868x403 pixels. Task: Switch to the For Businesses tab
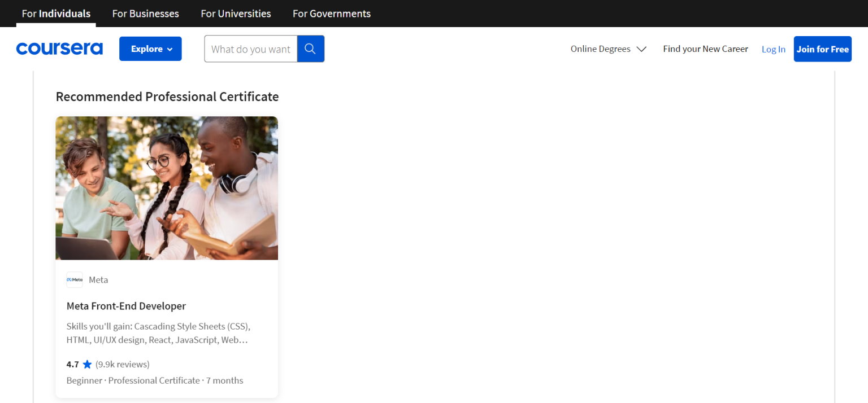pos(145,14)
